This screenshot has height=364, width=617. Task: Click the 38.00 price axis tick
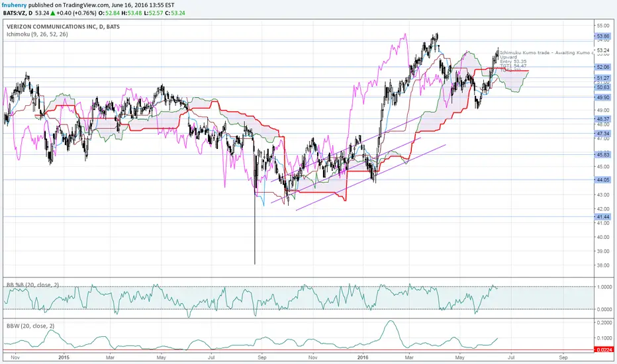(x=603, y=265)
